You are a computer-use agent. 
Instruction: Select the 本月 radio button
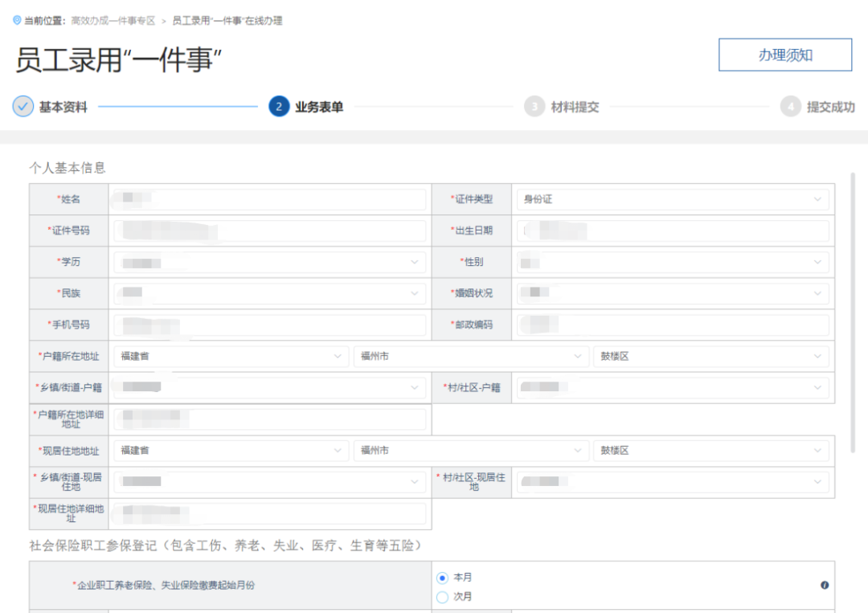(442, 578)
